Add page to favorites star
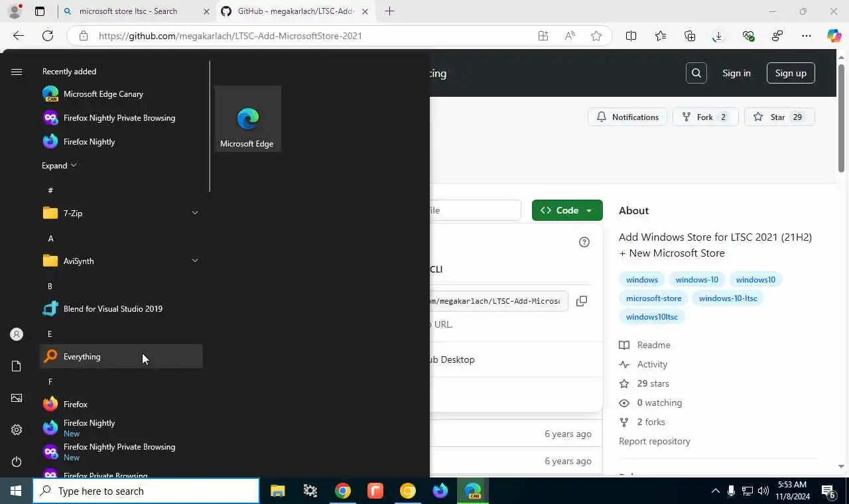Image resolution: width=849 pixels, height=504 pixels. (596, 36)
